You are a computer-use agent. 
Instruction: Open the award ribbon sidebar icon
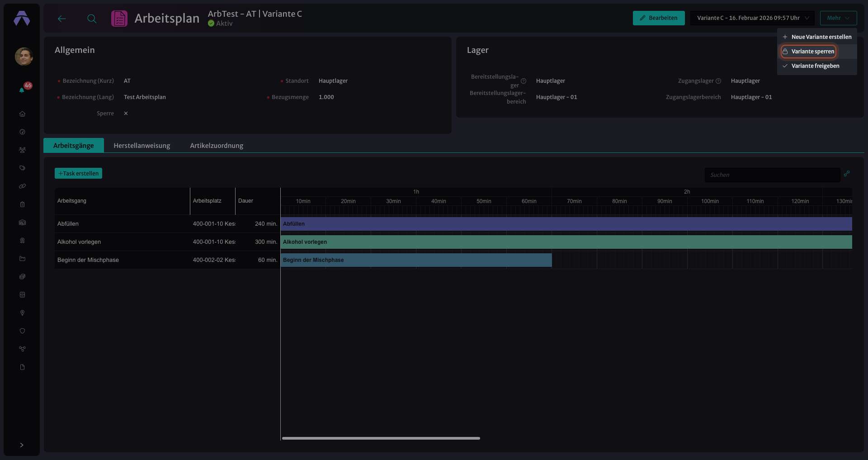[22, 241]
